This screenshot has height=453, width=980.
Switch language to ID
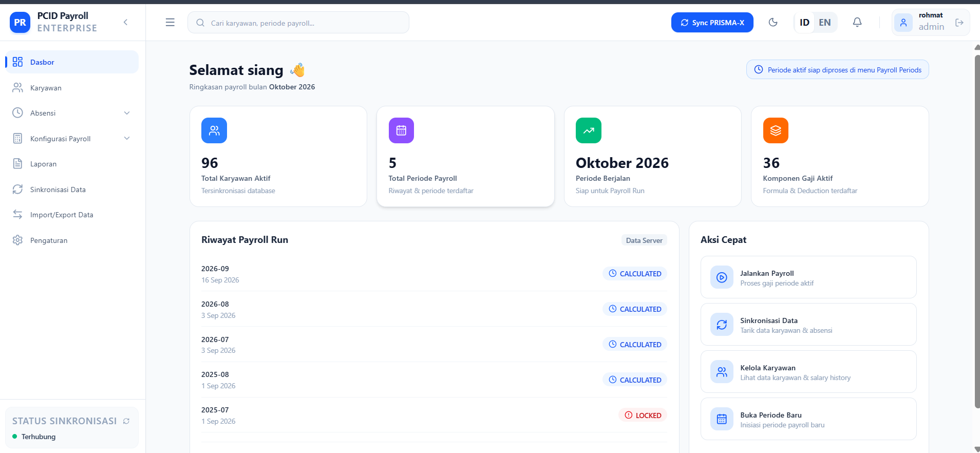coord(804,23)
